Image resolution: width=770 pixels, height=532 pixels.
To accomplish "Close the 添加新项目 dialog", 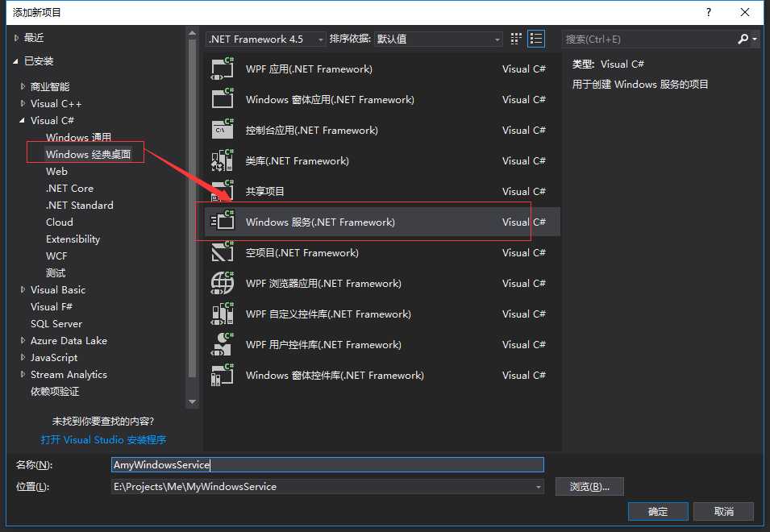I will 744,12.
